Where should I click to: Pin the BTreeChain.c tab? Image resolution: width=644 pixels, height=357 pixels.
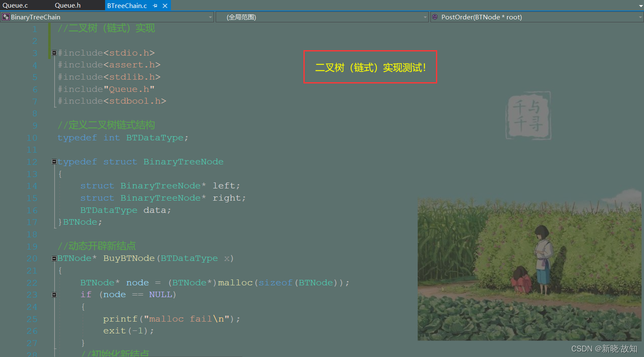pyautogui.click(x=155, y=5)
